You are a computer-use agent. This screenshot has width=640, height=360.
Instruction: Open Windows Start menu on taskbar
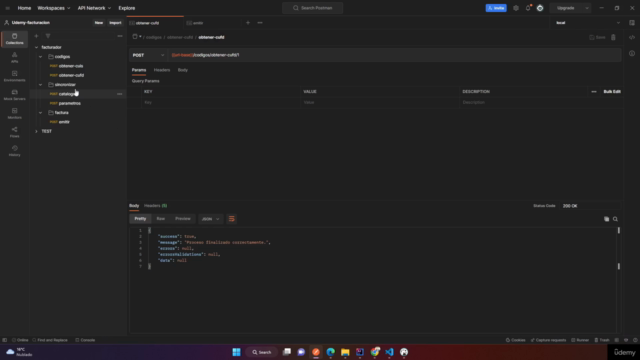point(236,352)
